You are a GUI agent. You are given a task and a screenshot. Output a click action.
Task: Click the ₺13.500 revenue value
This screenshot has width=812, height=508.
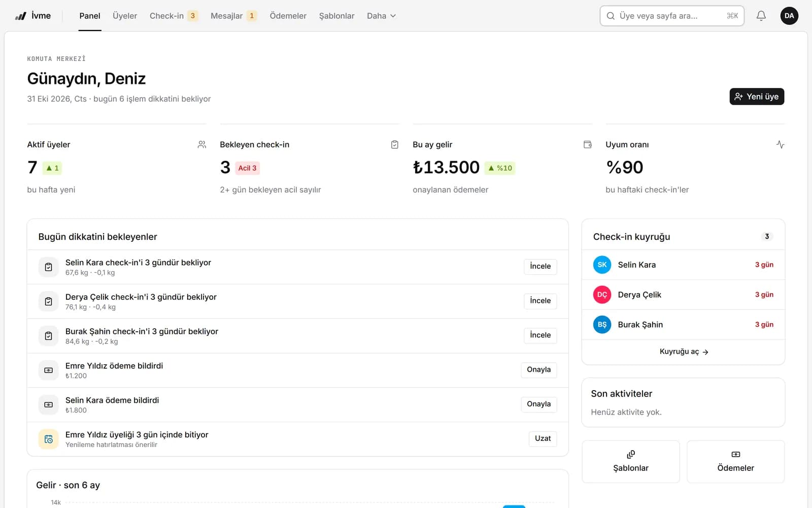click(446, 168)
